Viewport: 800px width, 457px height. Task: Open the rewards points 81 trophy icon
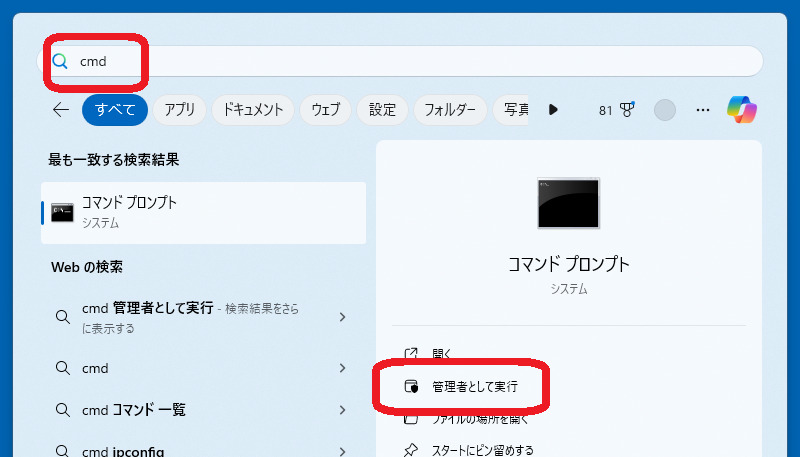click(x=617, y=110)
